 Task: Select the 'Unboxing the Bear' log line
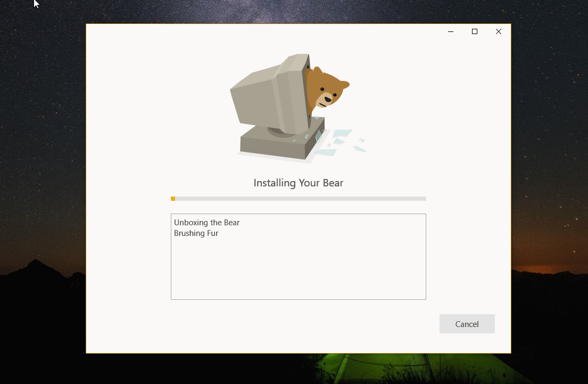[x=206, y=223]
